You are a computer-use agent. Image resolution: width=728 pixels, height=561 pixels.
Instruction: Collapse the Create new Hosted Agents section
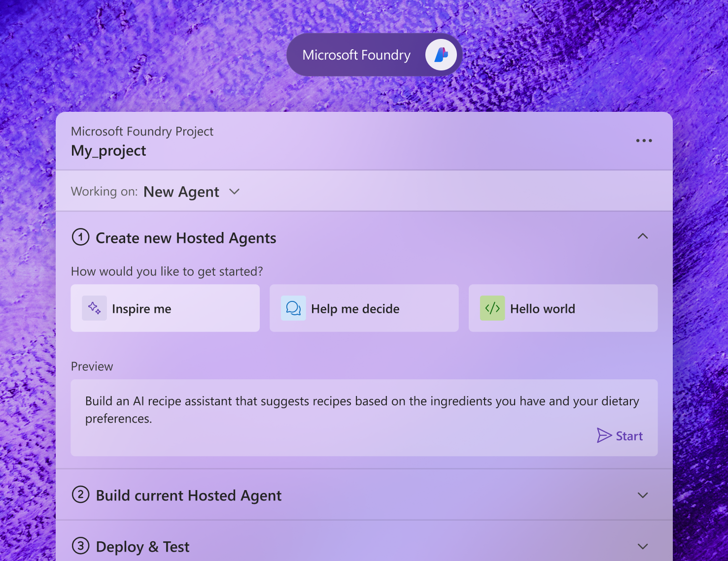[643, 236]
